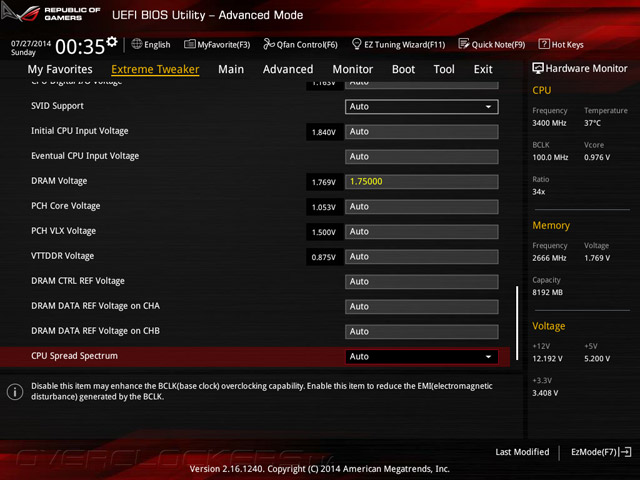Select the PCH Core Voltage label
The width and height of the screenshot is (640, 480).
coord(65,206)
